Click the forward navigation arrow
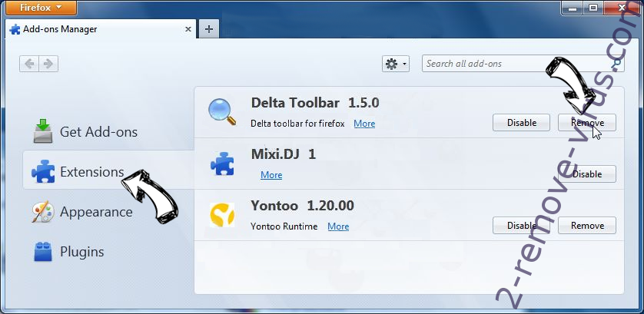This screenshot has width=644, height=314. coord(48,64)
